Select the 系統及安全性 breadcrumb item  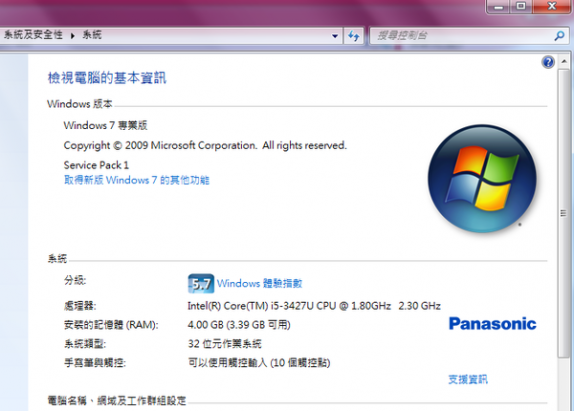tap(33, 35)
